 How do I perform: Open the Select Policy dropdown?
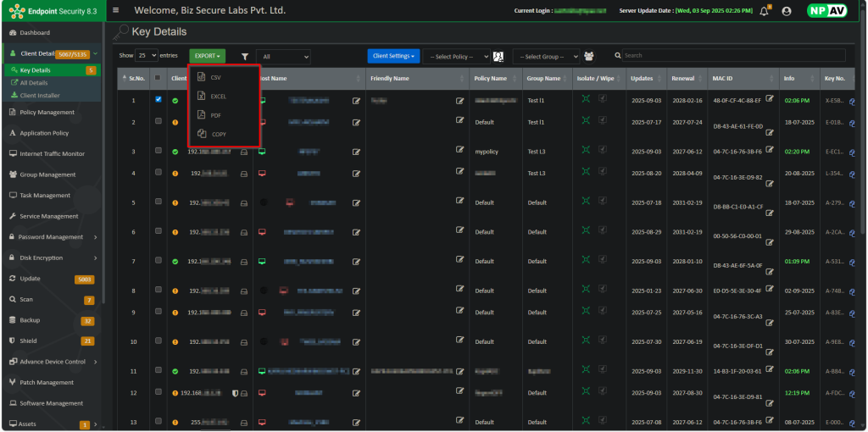click(x=456, y=57)
